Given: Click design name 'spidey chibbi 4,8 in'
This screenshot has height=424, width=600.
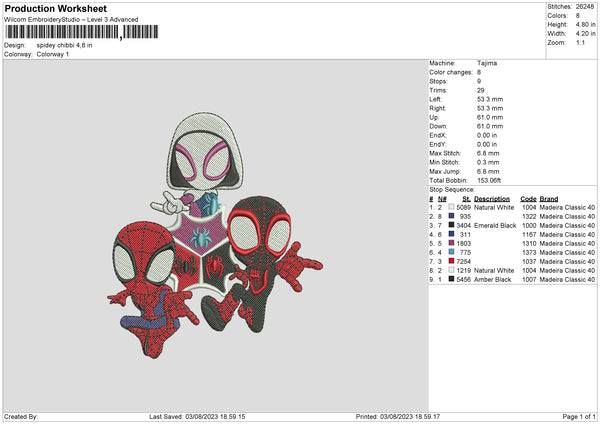Looking at the screenshot, I should [x=64, y=45].
